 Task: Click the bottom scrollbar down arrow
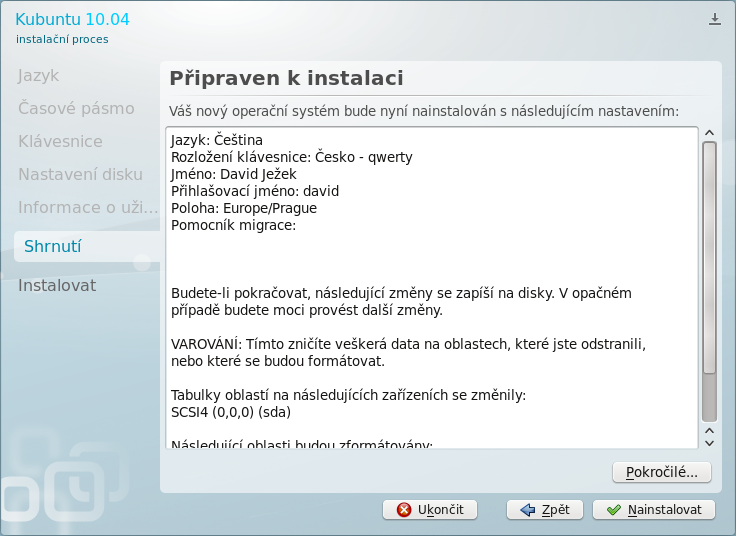[x=709, y=443]
